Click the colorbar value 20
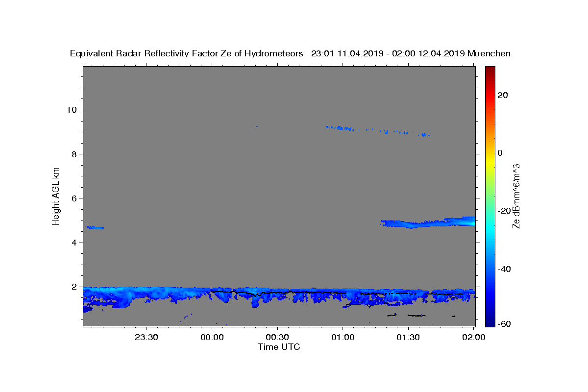This screenshot has height=392, width=588. [x=503, y=95]
